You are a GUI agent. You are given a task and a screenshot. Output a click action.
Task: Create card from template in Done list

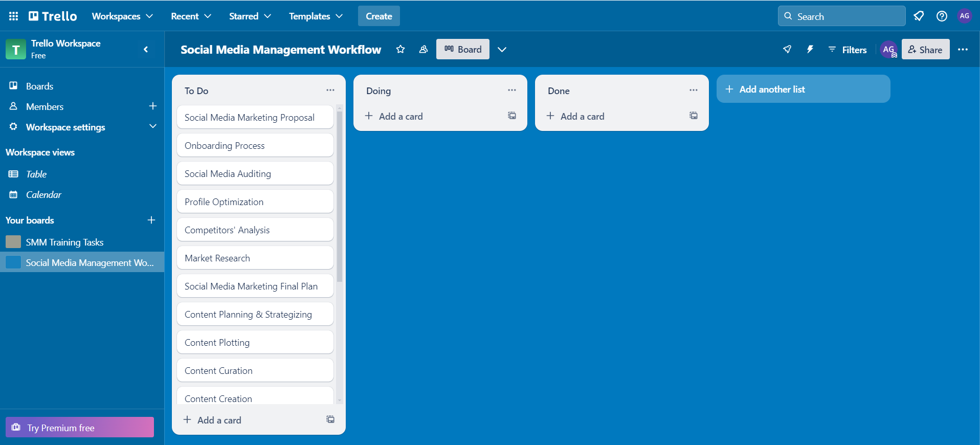pyautogui.click(x=694, y=116)
